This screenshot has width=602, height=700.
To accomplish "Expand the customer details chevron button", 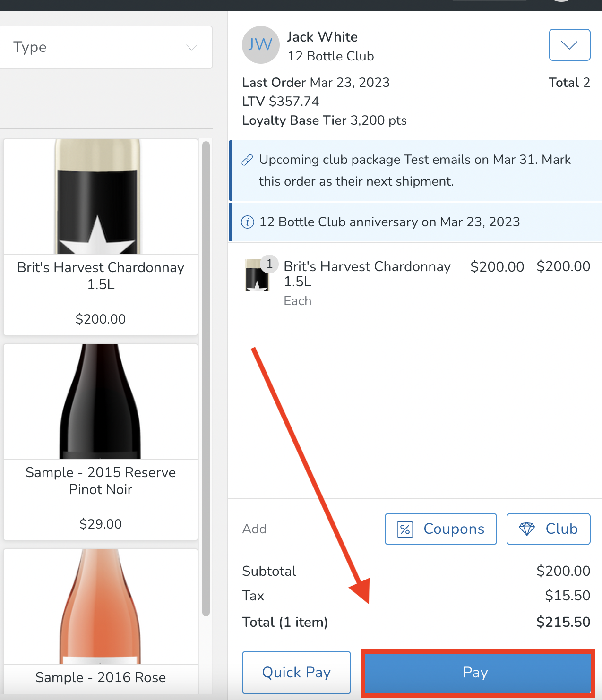I will (x=569, y=45).
